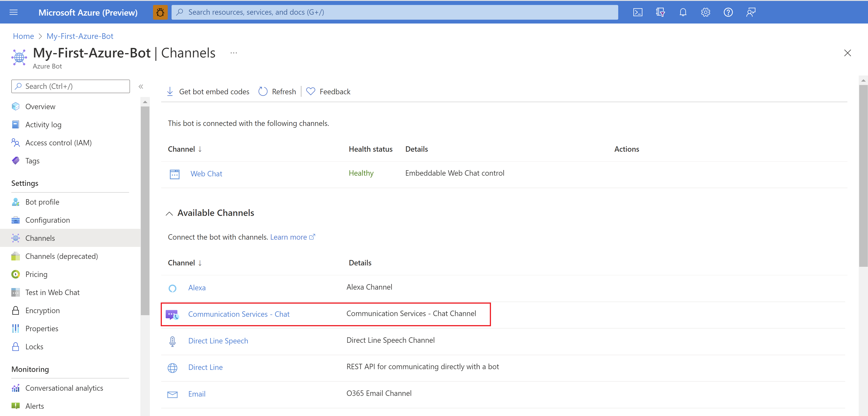Click the notifications bell icon
The height and width of the screenshot is (416, 868).
tap(683, 12)
